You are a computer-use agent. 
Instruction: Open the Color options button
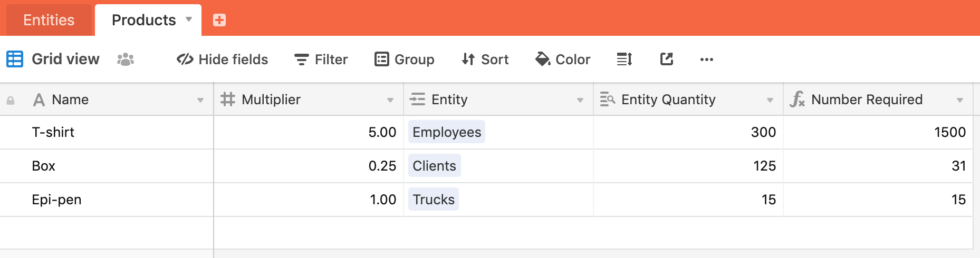click(x=563, y=59)
